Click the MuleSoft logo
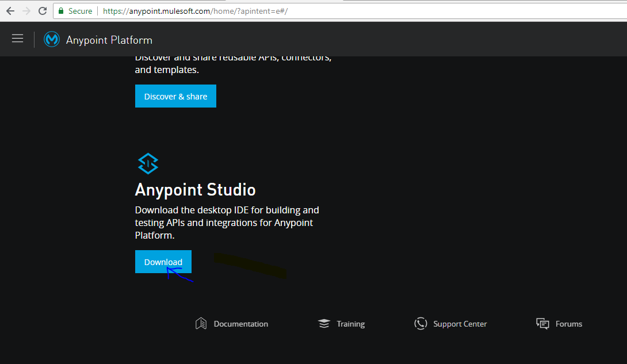The image size is (627, 364). pyautogui.click(x=51, y=39)
